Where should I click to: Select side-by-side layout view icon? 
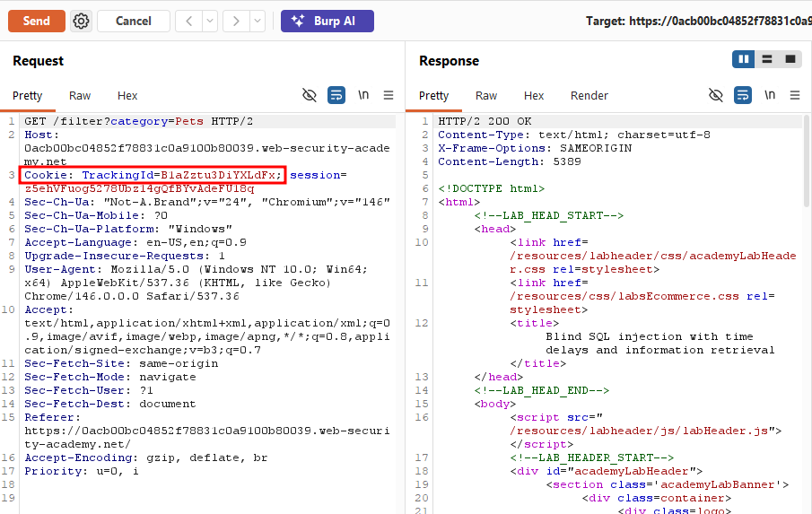[743, 59]
